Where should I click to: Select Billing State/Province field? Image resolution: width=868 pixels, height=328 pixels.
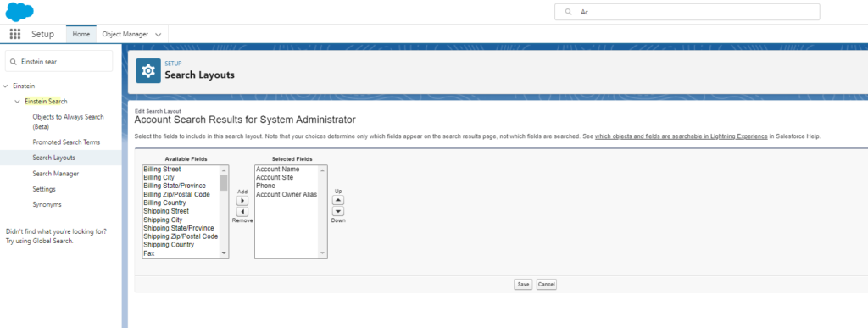175,186
